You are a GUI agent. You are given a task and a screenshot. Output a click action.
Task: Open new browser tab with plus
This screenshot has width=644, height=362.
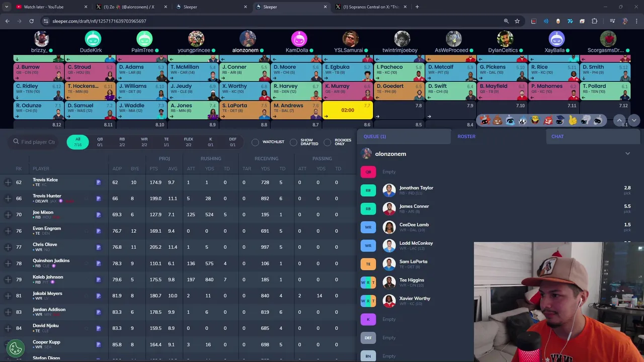point(417,7)
